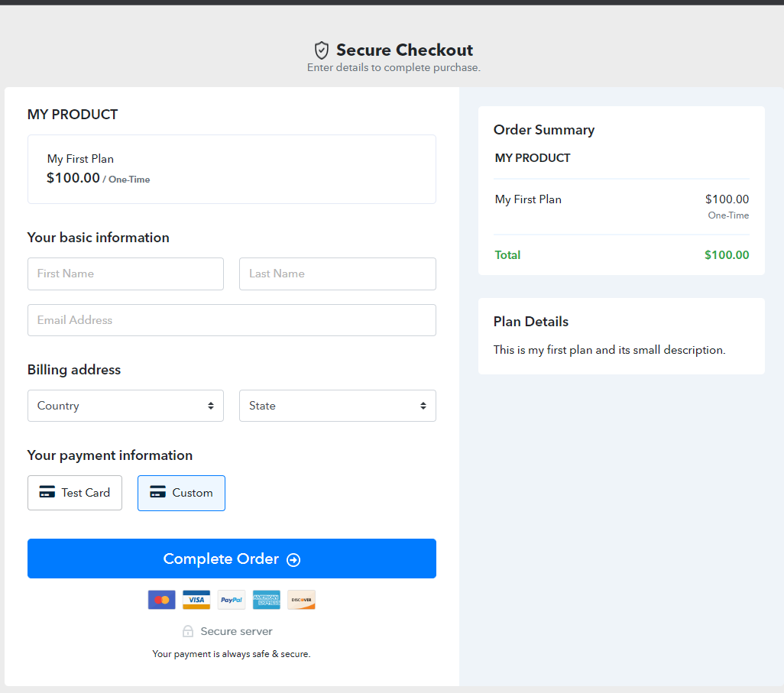The image size is (784, 693).
Task: Click the One-Time label in Order Summary
Action: click(x=728, y=215)
